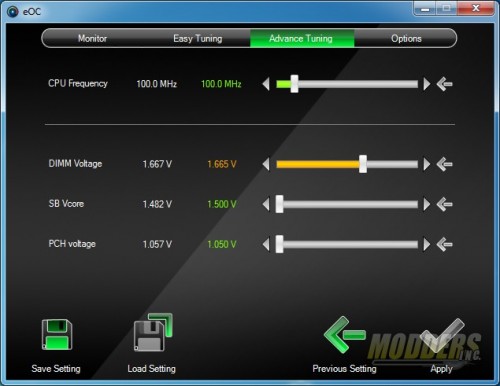The width and height of the screenshot is (500, 386).
Task: Click the DIMM Voltage slider handle
Action: (363, 164)
